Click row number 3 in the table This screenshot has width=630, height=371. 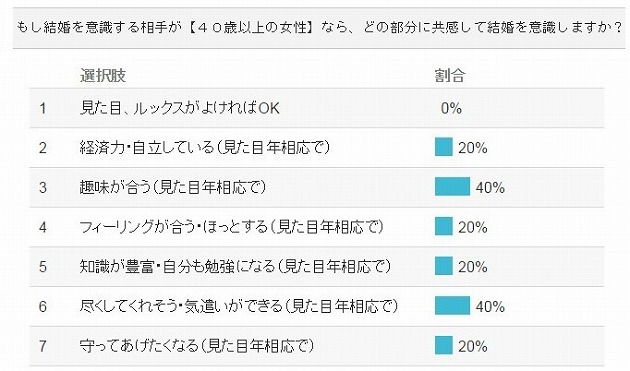pyautogui.click(x=43, y=188)
